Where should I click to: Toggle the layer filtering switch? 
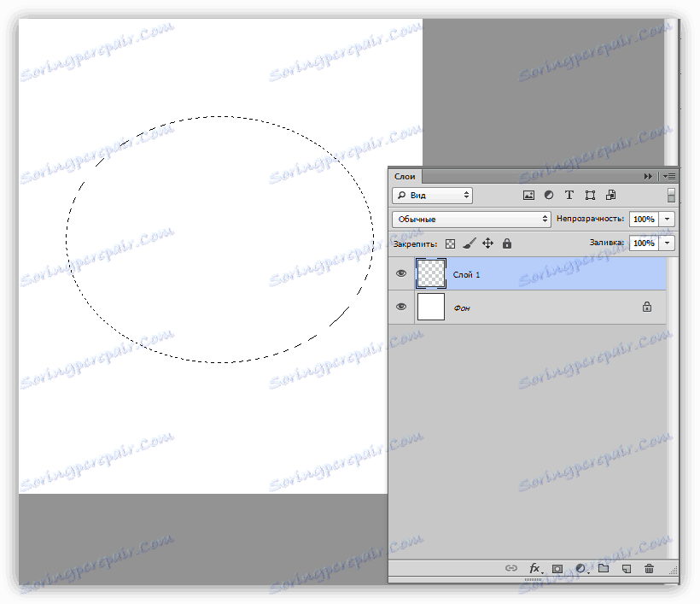pyautogui.click(x=670, y=196)
